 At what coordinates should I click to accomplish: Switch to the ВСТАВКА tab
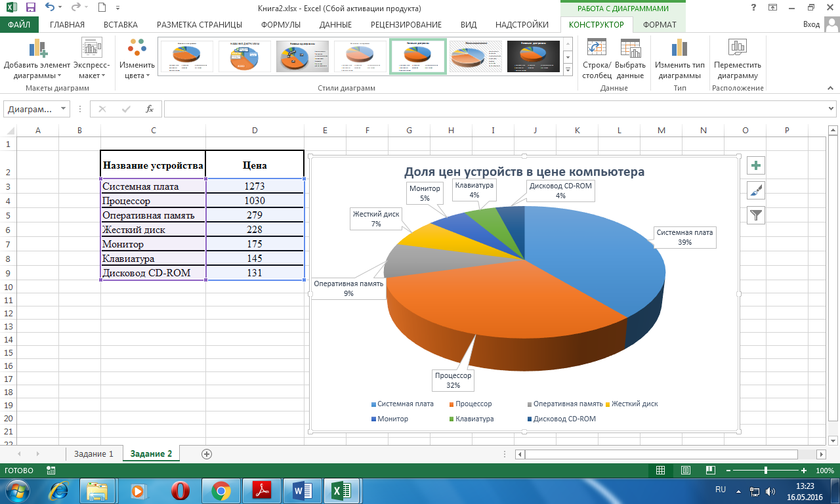pos(121,25)
